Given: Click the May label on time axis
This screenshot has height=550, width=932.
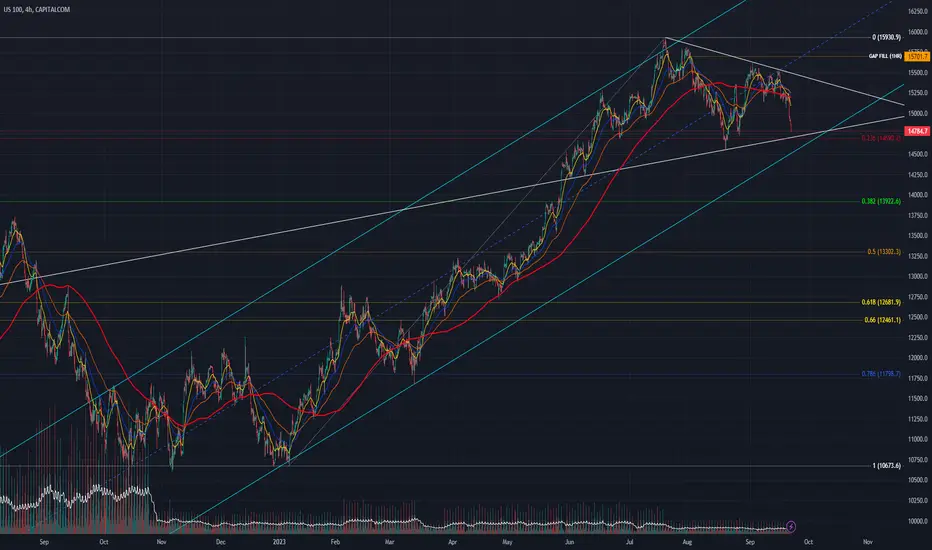Looking at the screenshot, I should [507, 542].
